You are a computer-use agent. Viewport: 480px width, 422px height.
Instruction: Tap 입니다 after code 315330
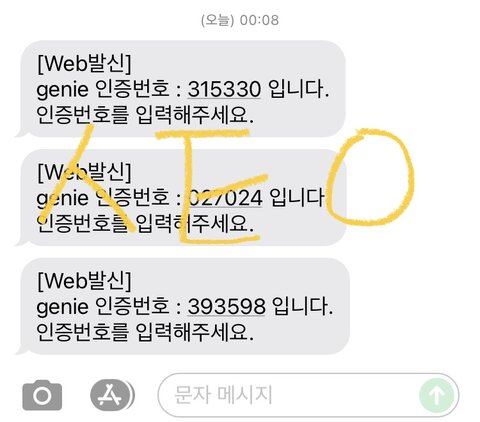pyautogui.click(x=299, y=89)
